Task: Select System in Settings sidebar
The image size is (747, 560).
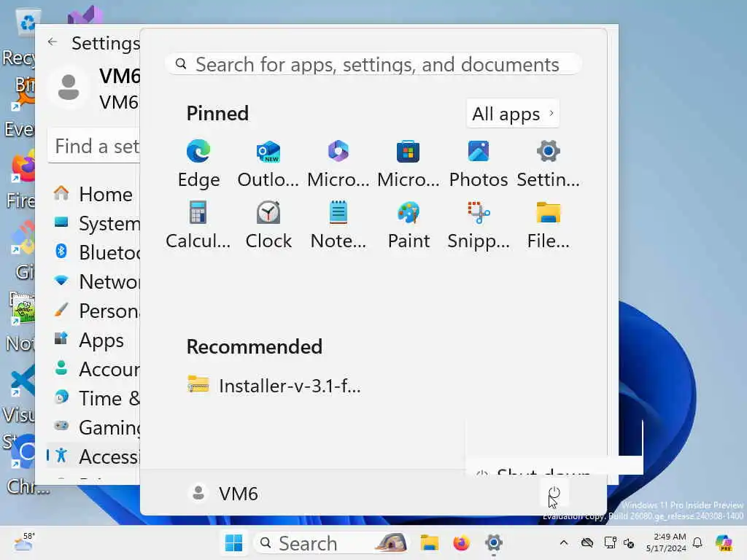Action: [x=93, y=223]
